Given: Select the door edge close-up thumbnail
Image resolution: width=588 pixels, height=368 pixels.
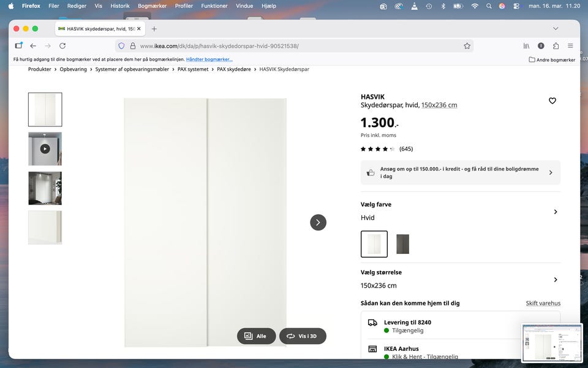Looking at the screenshot, I should [45, 228].
